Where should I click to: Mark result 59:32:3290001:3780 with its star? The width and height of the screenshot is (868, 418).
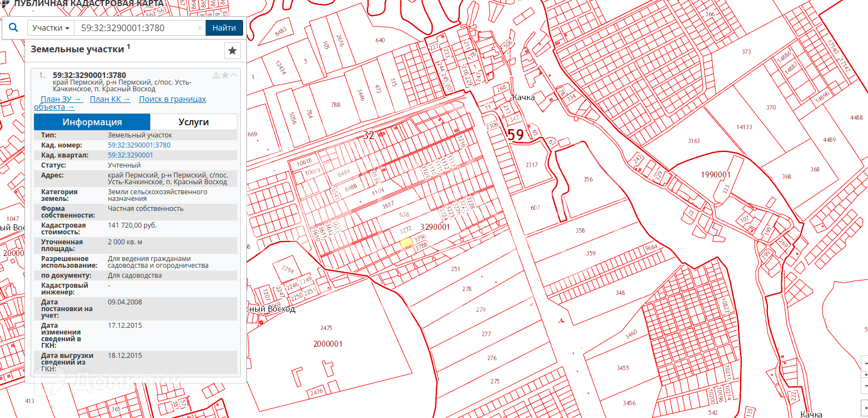(225, 75)
